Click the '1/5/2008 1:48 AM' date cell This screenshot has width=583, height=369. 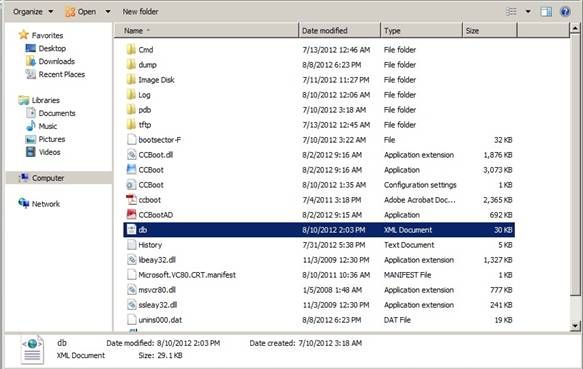click(332, 290)
